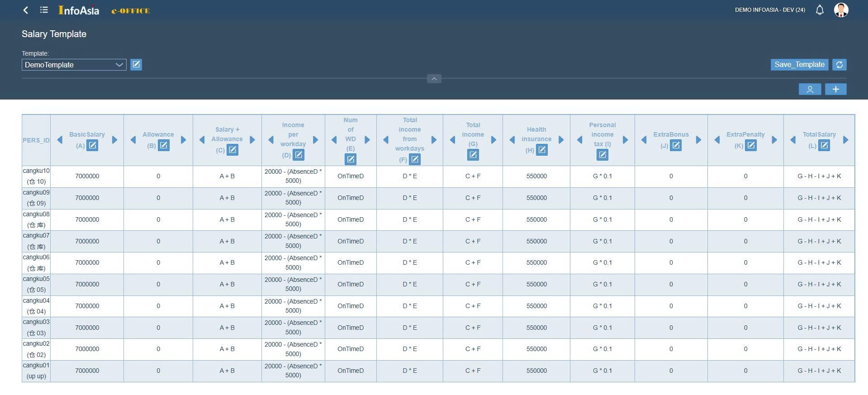Viewport: 868px width, 395px height.
Task: Open the user profile avatar
Action: pos(841,10)
